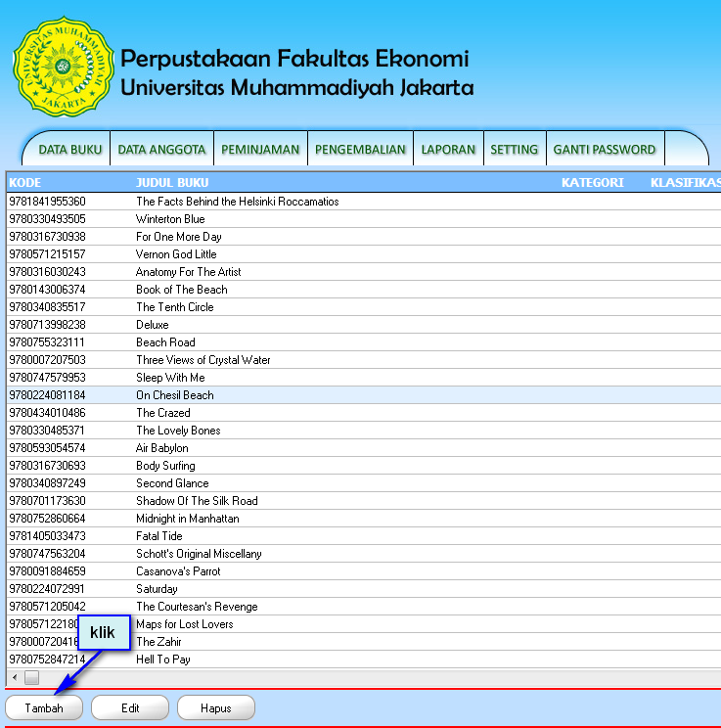
Task: Select GANTI PASSWORD tab
Action: click(605, 150)
